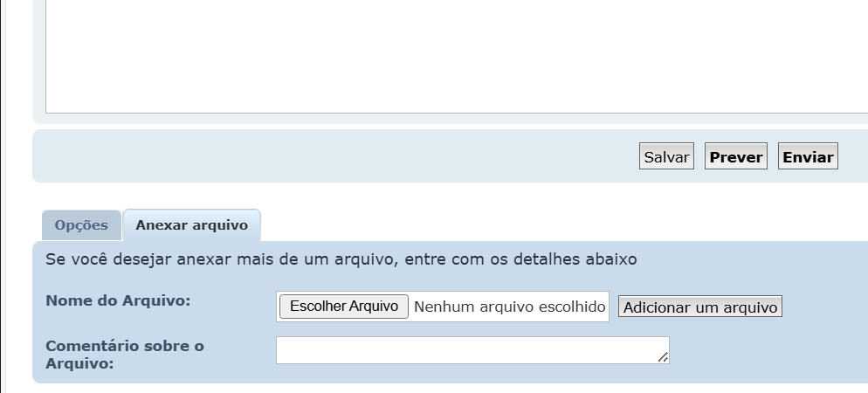The height and width of the screenshot is (393, 868).
Task: Click the comment field resize handle
Action: (664, 357)
